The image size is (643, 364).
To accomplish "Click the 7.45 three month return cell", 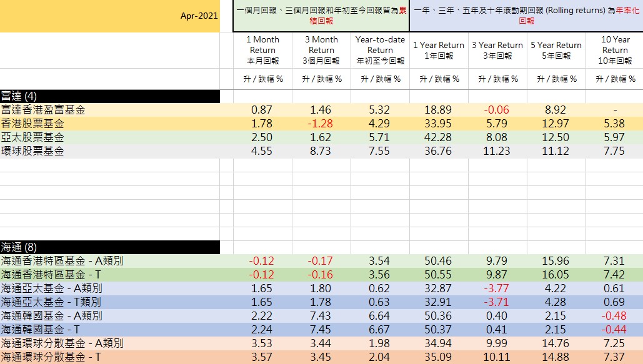I will (321, 330).
